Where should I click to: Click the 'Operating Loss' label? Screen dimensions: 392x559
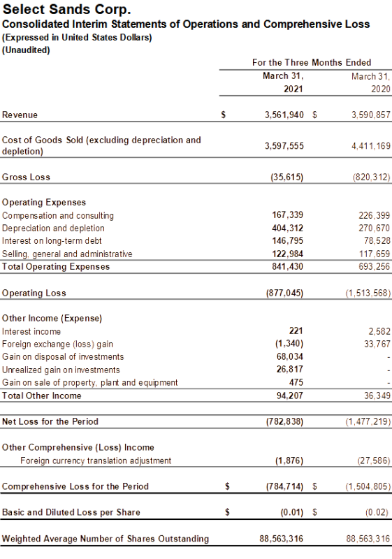(34, 293)
